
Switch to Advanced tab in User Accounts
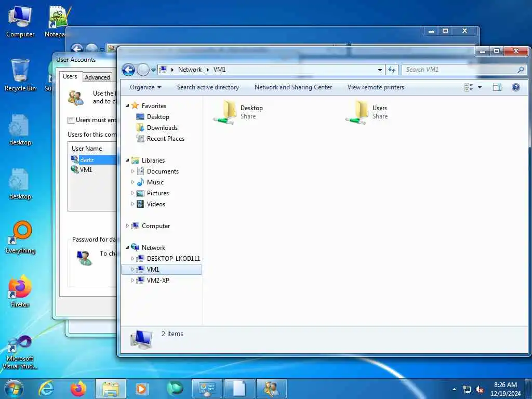[97, 77]
